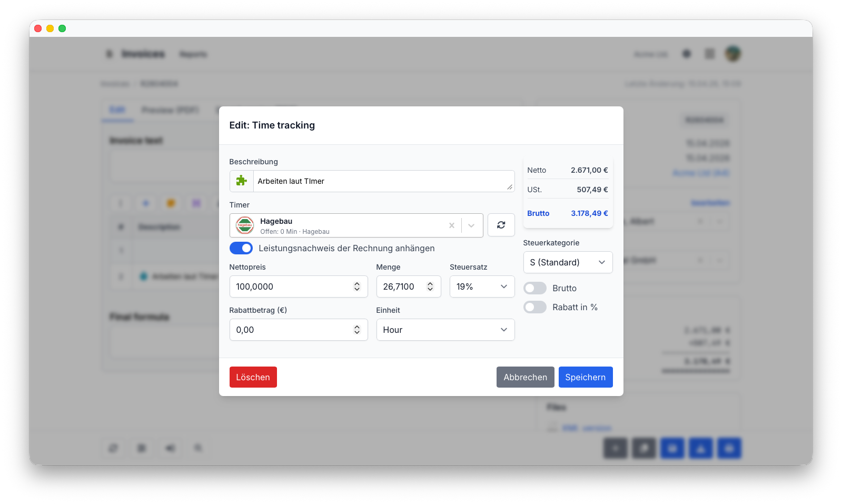
Task: Click the Nettopreis input field
Action: coord(299,286)
